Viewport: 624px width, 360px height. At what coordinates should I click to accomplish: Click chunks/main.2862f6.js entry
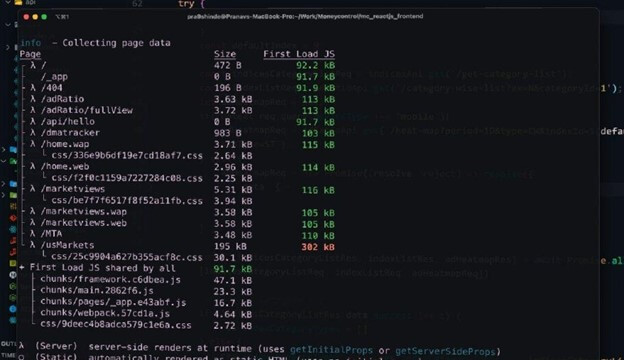tap(97, 290)
